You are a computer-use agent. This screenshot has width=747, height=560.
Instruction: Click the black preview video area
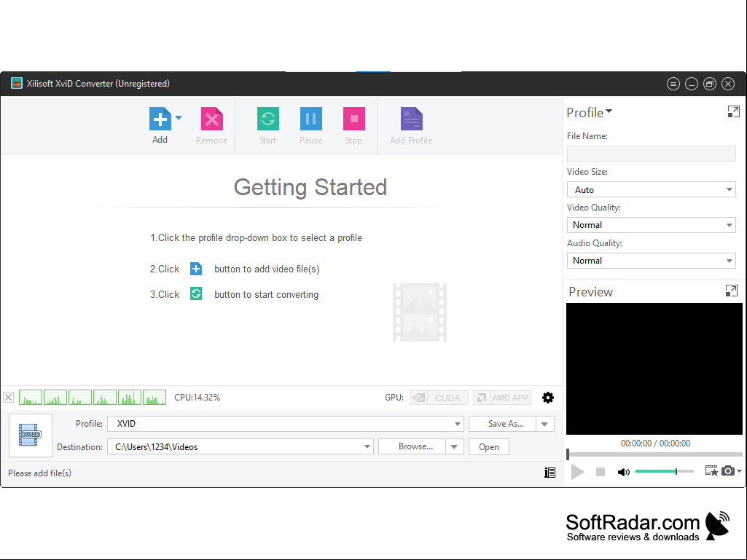654,368
